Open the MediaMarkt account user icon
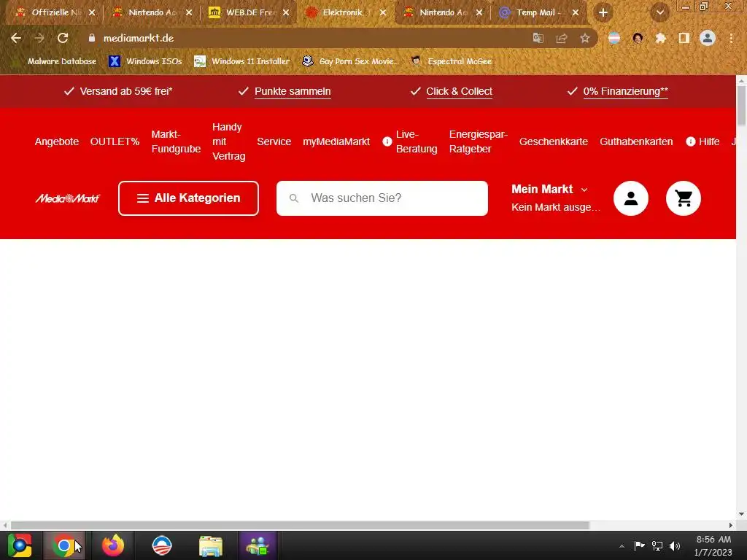This screenshot has width=747, height=560. pos(631,198)
